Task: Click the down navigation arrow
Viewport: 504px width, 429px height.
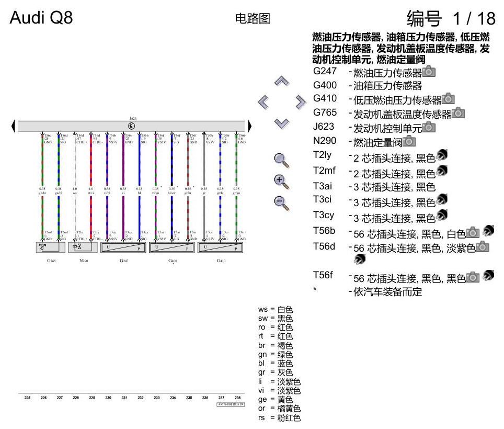Action: pos(282,123)
